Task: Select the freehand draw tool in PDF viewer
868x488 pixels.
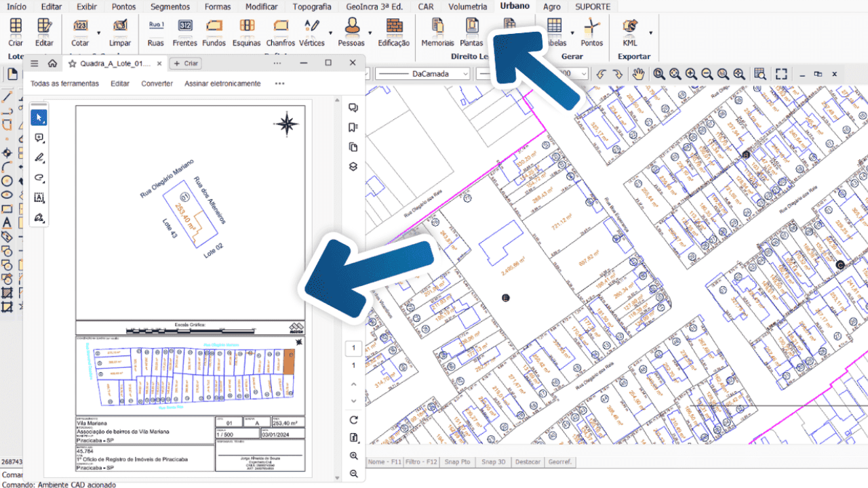Action: coord(39,178)
